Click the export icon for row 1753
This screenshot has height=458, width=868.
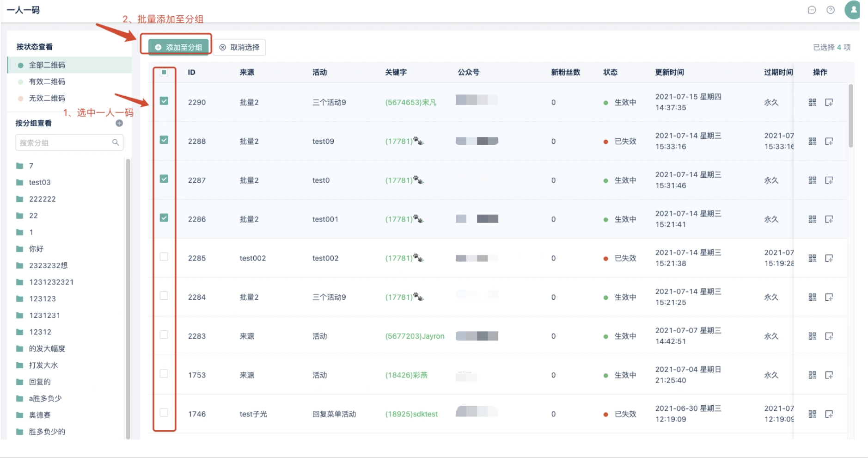829,375
